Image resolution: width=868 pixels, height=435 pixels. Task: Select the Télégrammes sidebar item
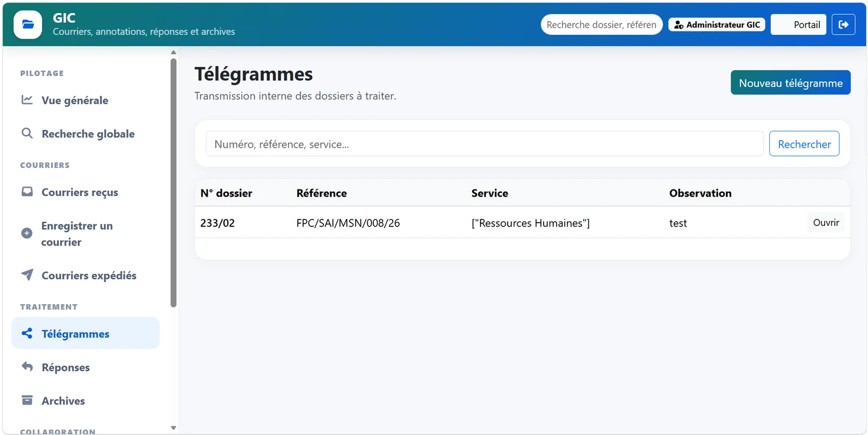pyautogui.click(x=86, y=333)
